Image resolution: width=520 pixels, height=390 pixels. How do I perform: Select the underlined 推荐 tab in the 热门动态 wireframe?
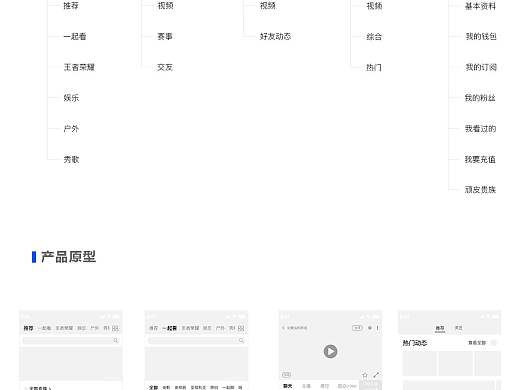click(440, 328)
